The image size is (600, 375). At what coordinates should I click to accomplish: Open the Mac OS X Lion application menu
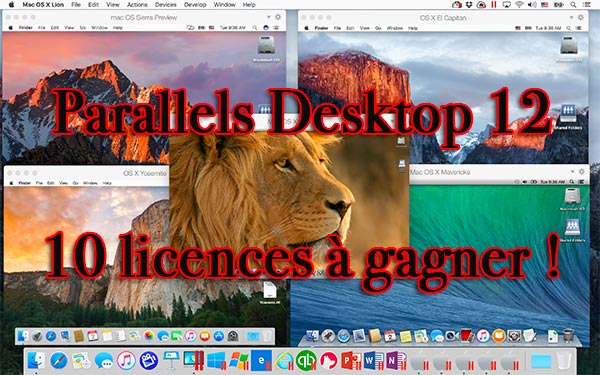click(x=43, y=5)
